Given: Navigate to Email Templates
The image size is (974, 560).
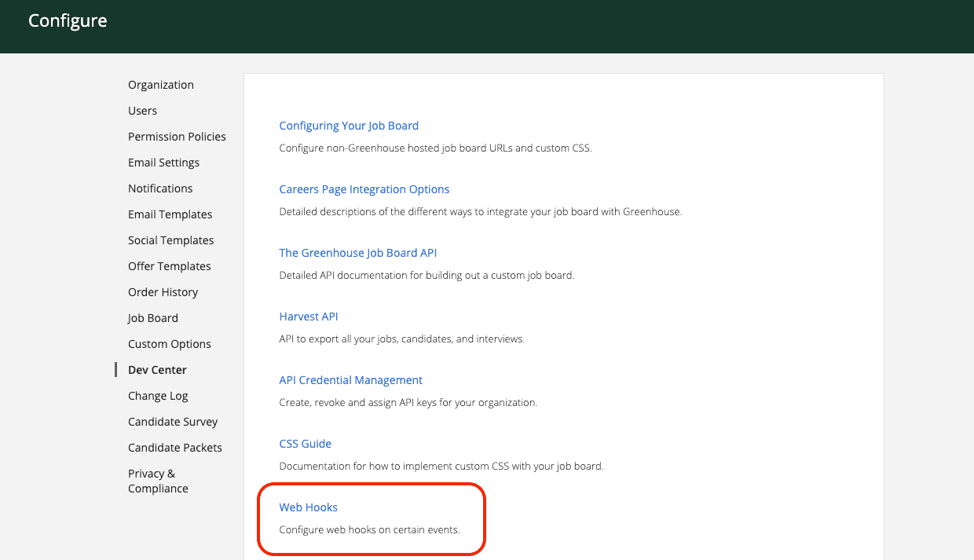Looking at the screenshot, I should pos(170,214).
